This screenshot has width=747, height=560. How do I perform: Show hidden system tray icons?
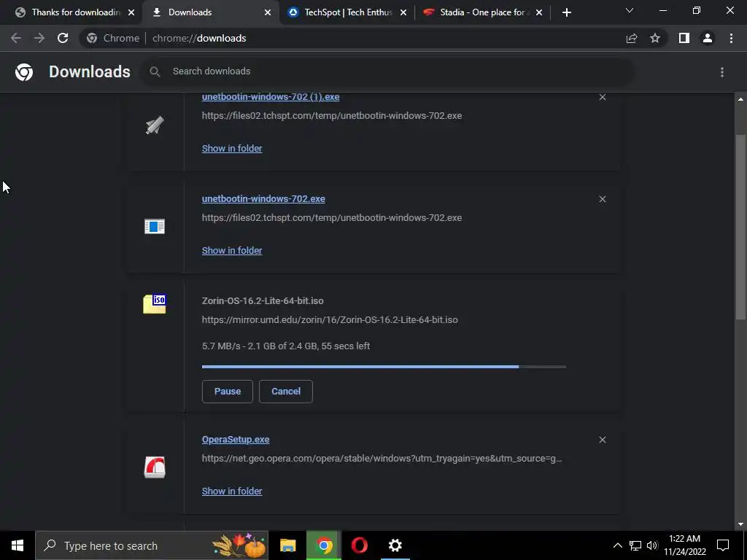coord(617,545)
